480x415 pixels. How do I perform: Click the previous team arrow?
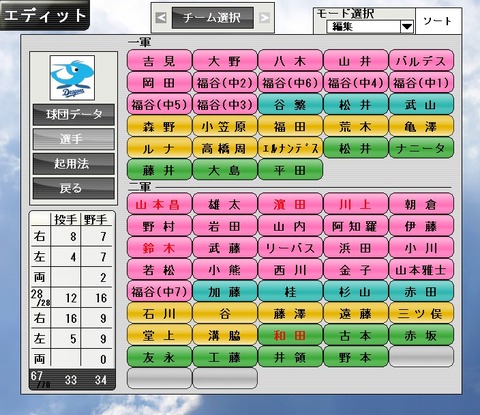[161, 18]
